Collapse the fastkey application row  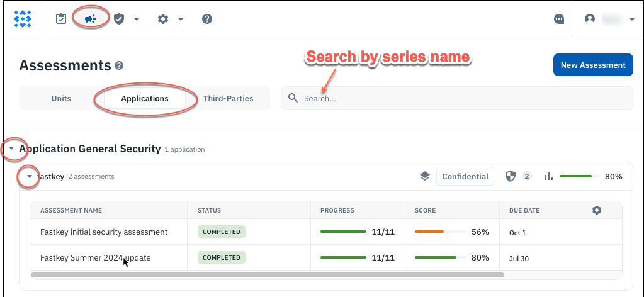[x=29, y=176]
